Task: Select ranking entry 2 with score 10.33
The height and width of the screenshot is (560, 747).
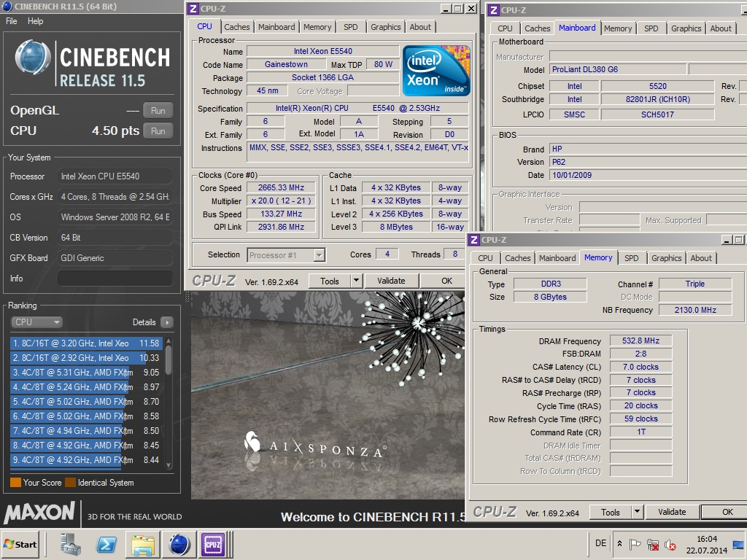Action: click(86, 357)
